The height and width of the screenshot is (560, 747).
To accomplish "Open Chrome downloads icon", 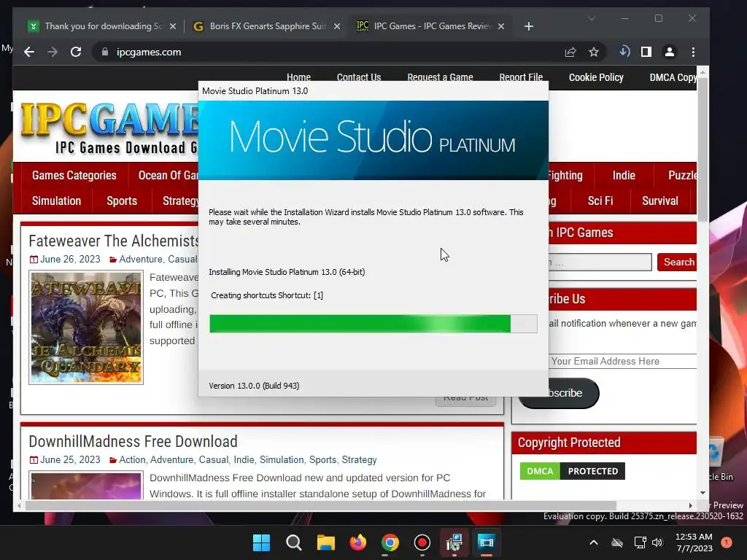I will (x=624, y=52).
